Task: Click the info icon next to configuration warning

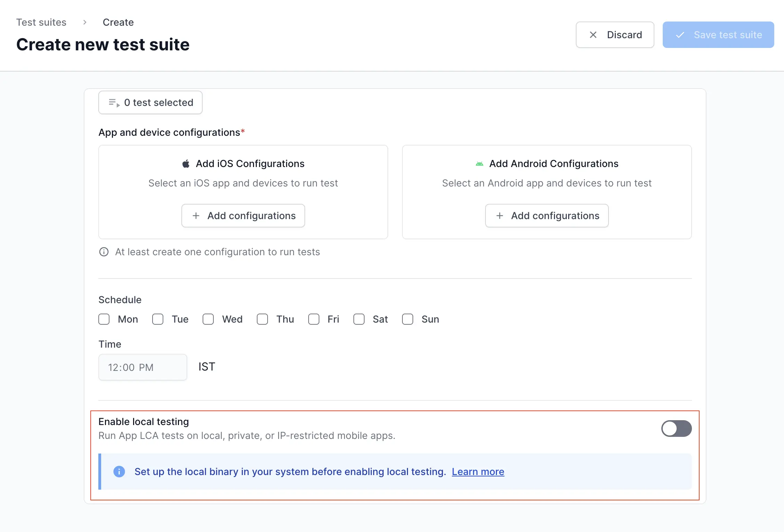Action: pyautogui.click(x=104, y=252)
